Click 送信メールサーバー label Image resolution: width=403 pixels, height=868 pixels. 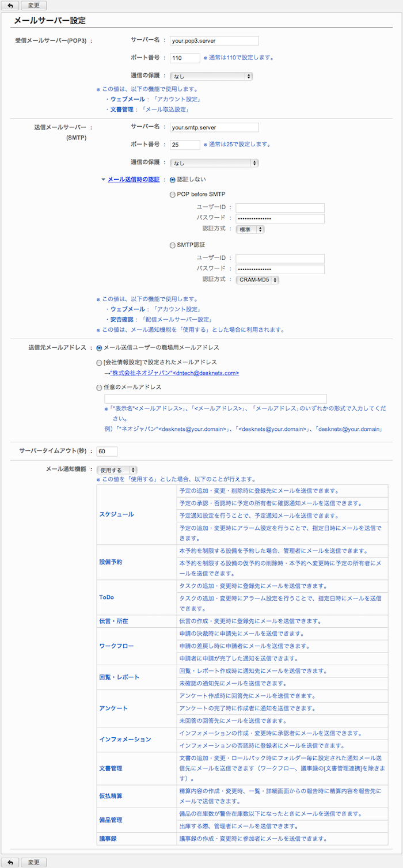tap(59, 127)
